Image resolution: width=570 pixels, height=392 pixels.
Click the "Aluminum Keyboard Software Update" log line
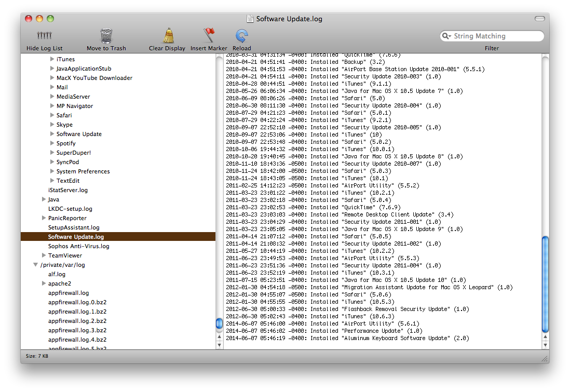[x=347, y=338]
